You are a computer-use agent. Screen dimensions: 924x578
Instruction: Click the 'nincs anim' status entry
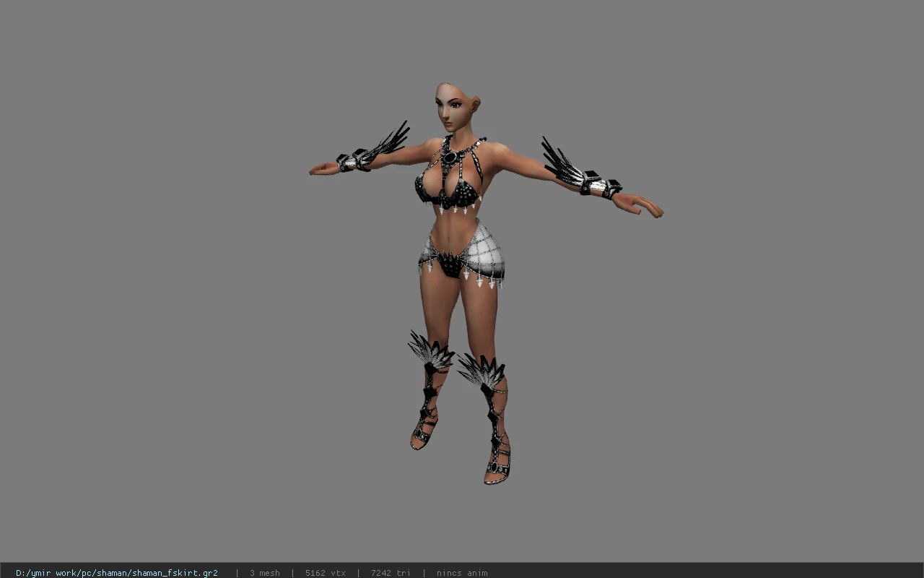462,573
